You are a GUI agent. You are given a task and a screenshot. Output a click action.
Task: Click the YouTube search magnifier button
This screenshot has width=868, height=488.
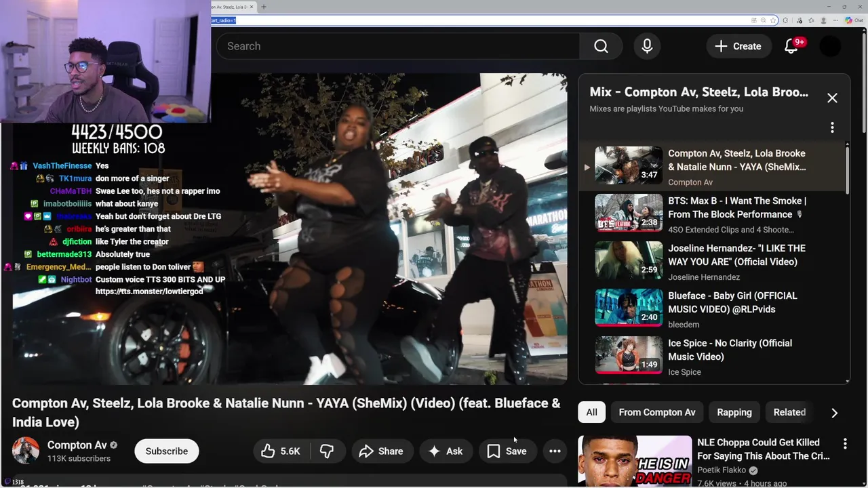pyautogui.click(x=601, y=46)
